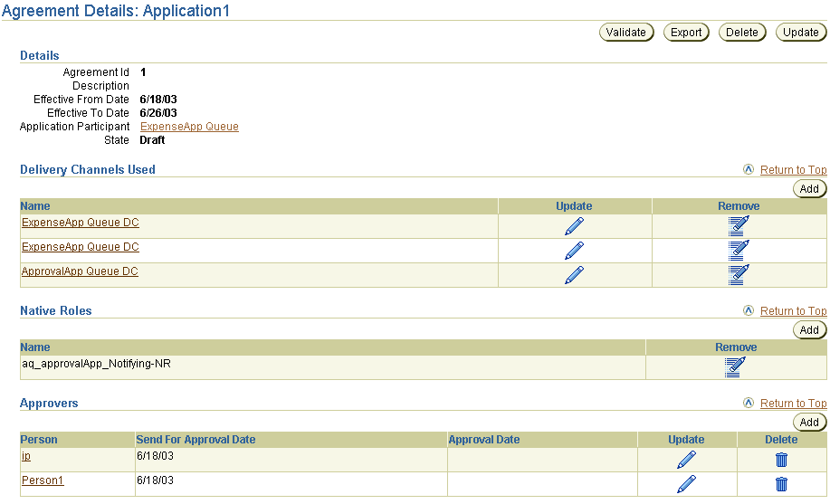The width and height of the screenshot is (830, 504).
Task: Click Return to Top in Native Roles section
Action: 793,311
